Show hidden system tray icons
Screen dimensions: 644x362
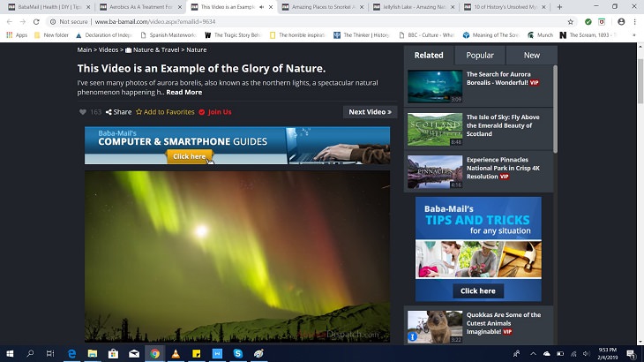[x=533, y=353]
